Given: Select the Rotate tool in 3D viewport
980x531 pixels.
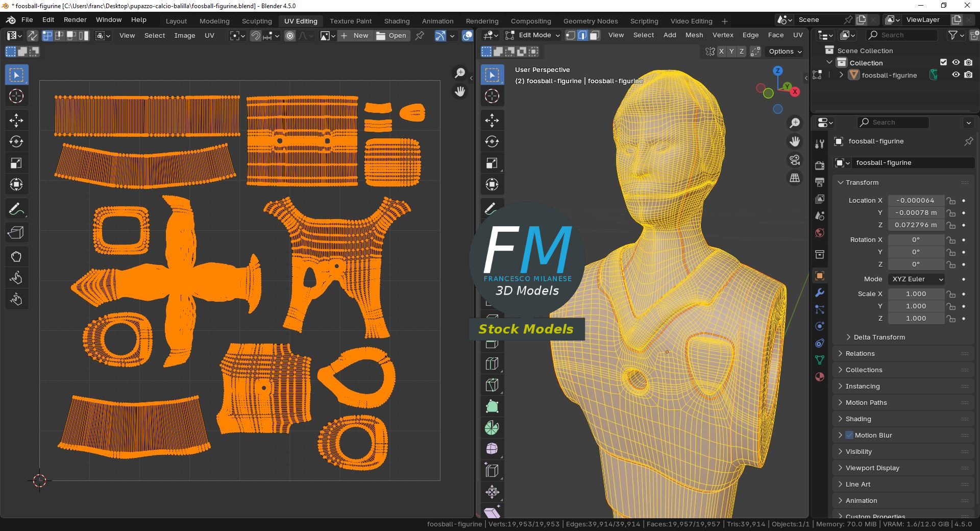Looking at the screenshot, I should [x=492, y=142].
